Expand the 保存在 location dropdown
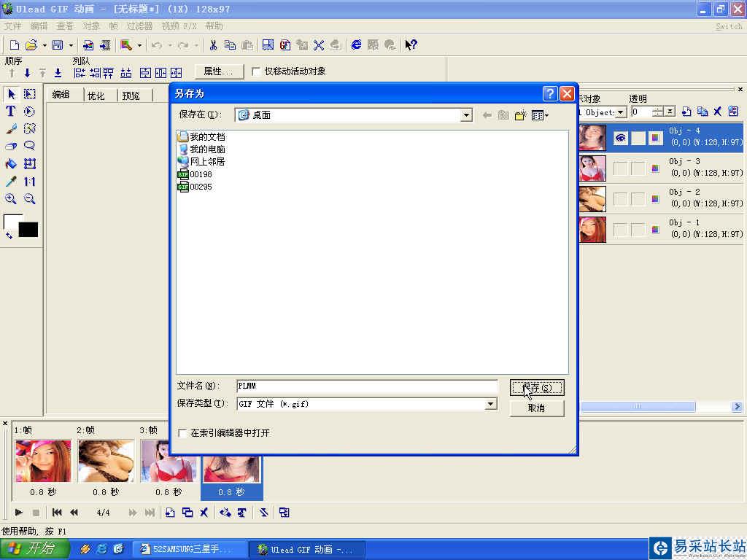This screenshot has width=747, height=560. 466,115
